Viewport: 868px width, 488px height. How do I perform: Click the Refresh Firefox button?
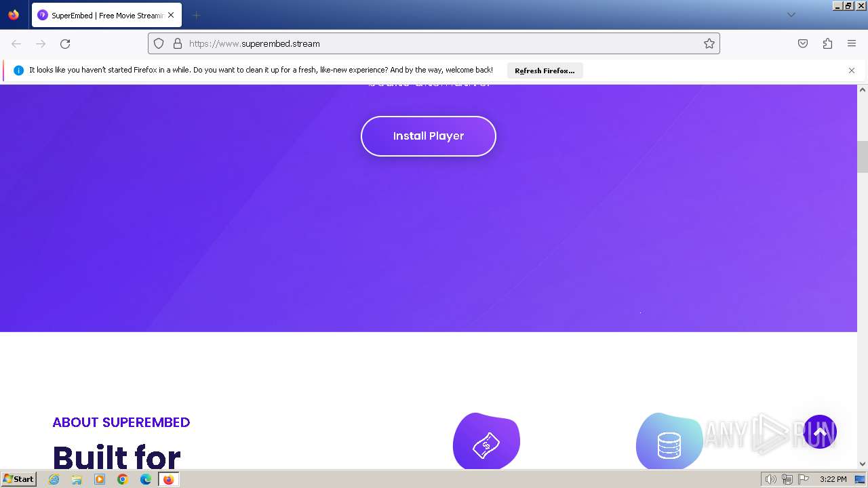point(545,70)
